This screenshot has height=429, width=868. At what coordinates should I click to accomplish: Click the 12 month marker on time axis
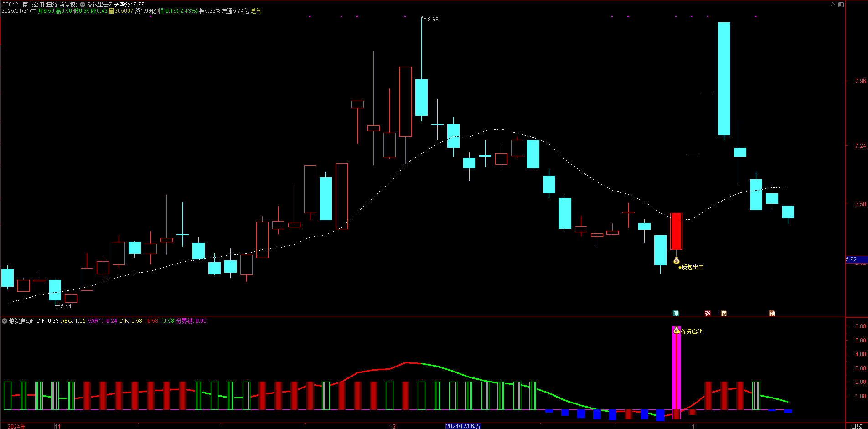click(393, 426)
